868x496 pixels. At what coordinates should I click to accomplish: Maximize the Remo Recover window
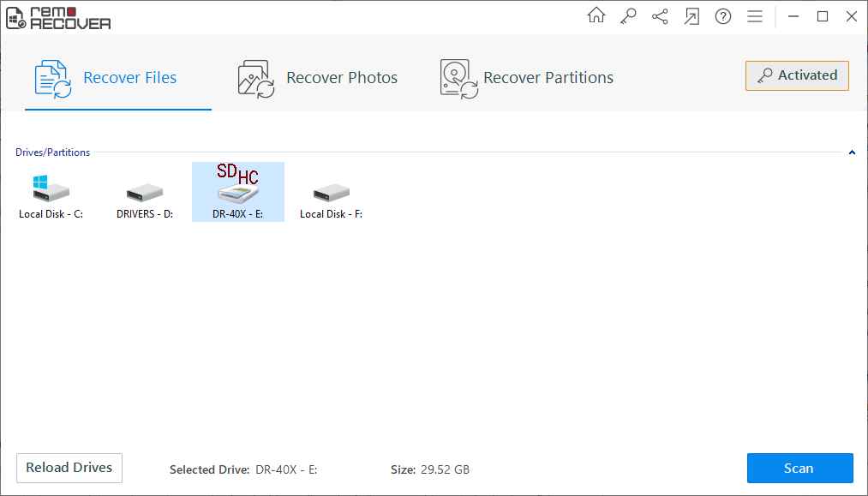pos(823,16)
